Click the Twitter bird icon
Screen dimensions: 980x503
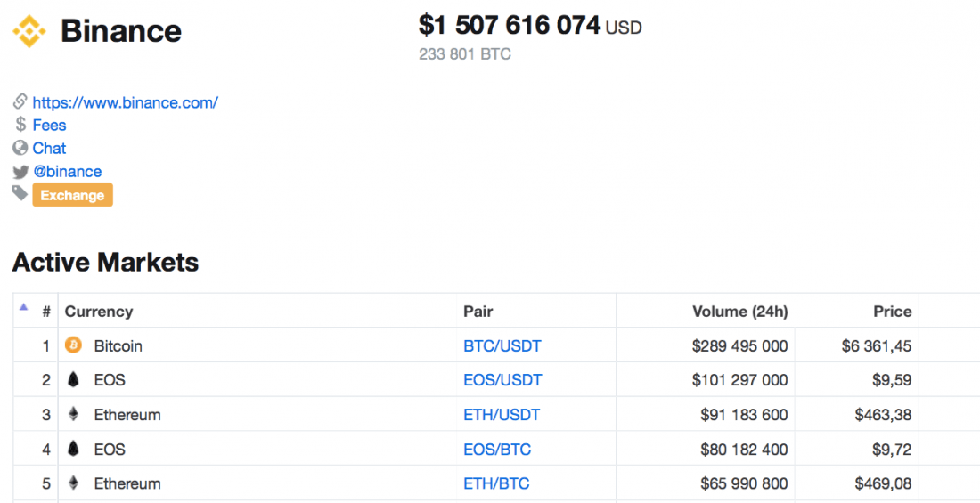[20, 172]
